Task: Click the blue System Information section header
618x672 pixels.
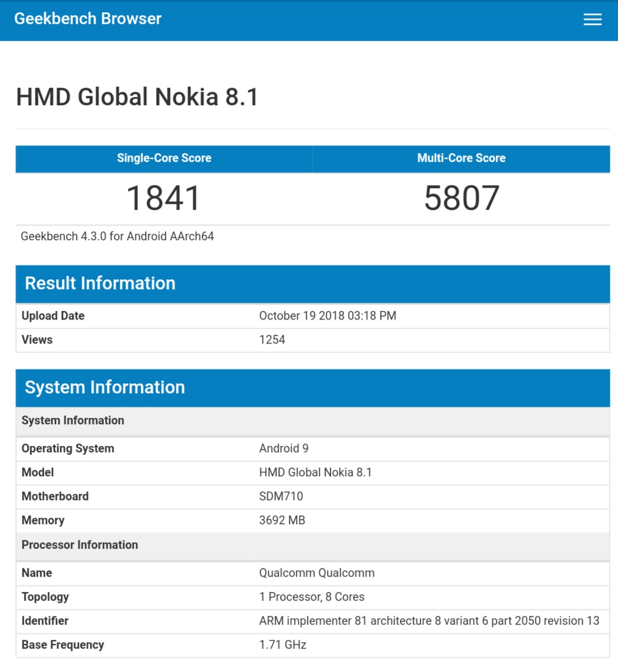Action: (313, 388)
